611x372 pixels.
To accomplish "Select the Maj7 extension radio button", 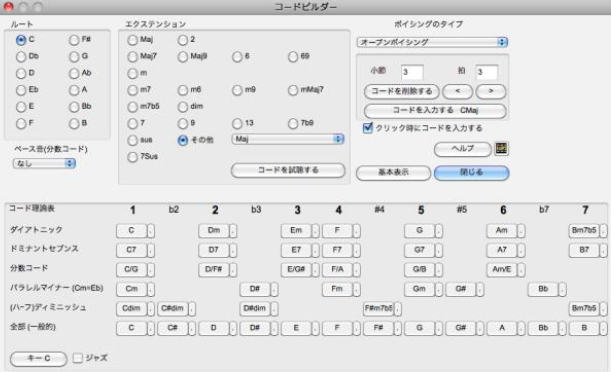I will click(x=132, y=56).
